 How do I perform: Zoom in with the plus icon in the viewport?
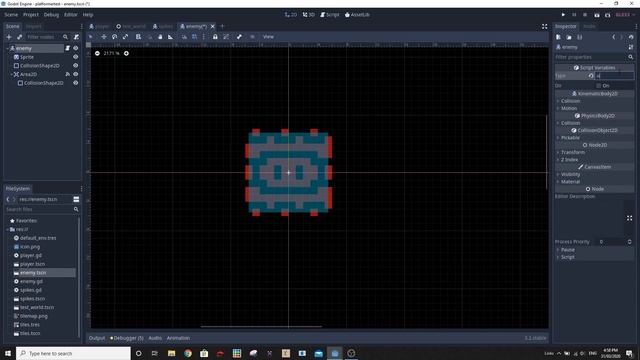coord(127,53)
